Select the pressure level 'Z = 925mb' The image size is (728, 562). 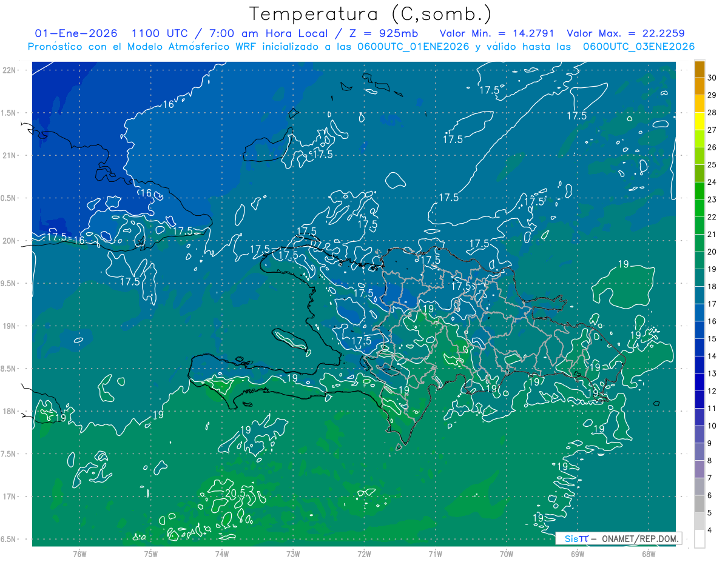click(x=384, y=33)
